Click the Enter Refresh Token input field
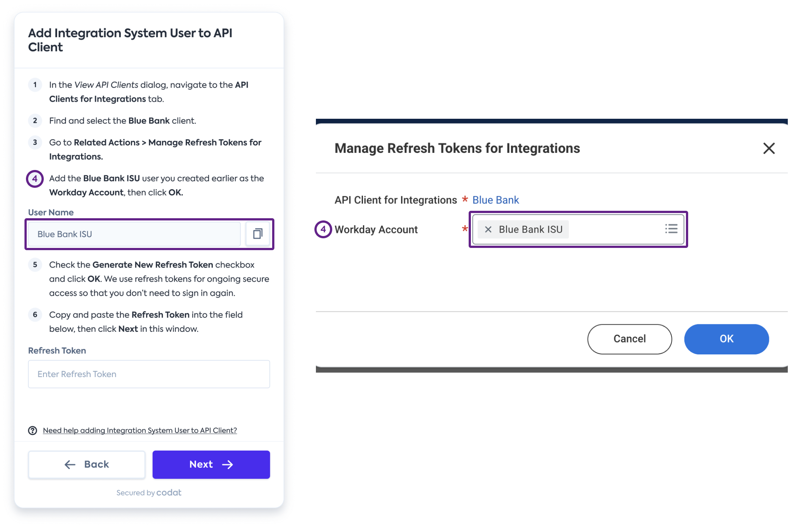Viewport: 812px width, 527px height. click(149, 374)
